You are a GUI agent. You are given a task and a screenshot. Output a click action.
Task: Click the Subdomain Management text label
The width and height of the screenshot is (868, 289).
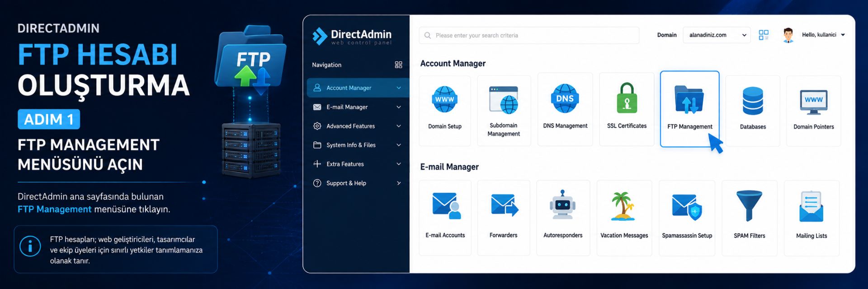coord(504,130)
